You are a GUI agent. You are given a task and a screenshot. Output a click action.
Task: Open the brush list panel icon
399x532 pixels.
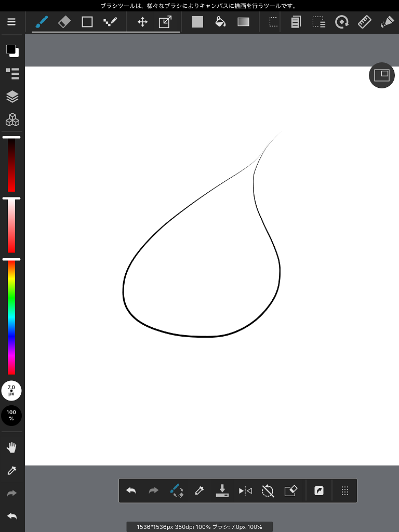pos(12,73)
